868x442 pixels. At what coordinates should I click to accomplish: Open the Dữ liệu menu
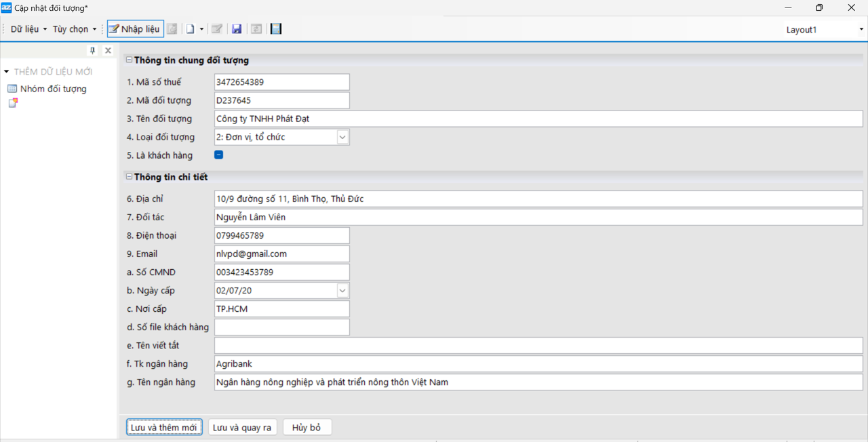point(28,29)
